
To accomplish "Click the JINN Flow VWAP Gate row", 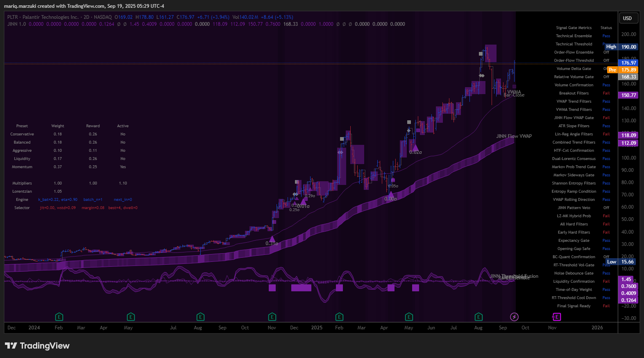I will [582, 118].
